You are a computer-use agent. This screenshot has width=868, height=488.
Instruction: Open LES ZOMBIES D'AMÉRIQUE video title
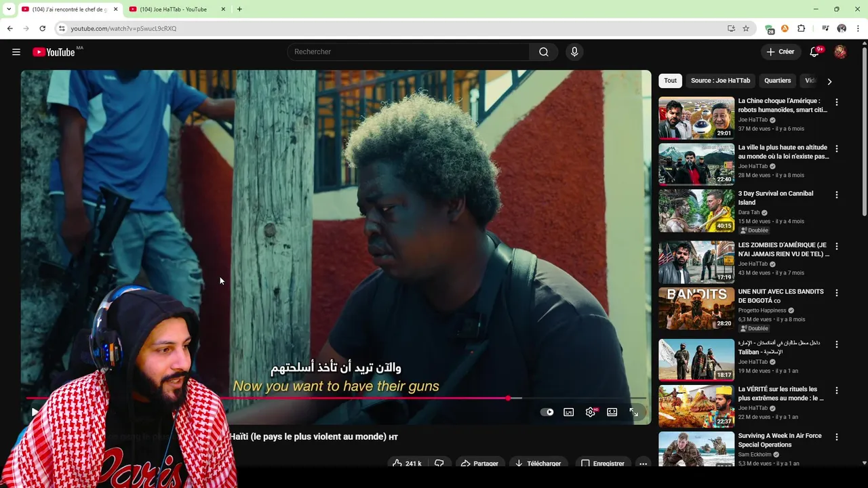tap(784, 249)
